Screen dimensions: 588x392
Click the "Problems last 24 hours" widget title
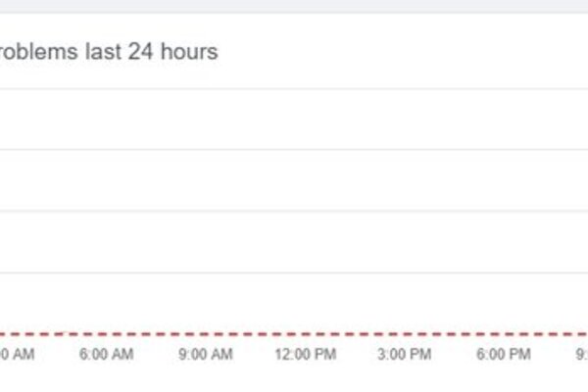tap(109, 51)
